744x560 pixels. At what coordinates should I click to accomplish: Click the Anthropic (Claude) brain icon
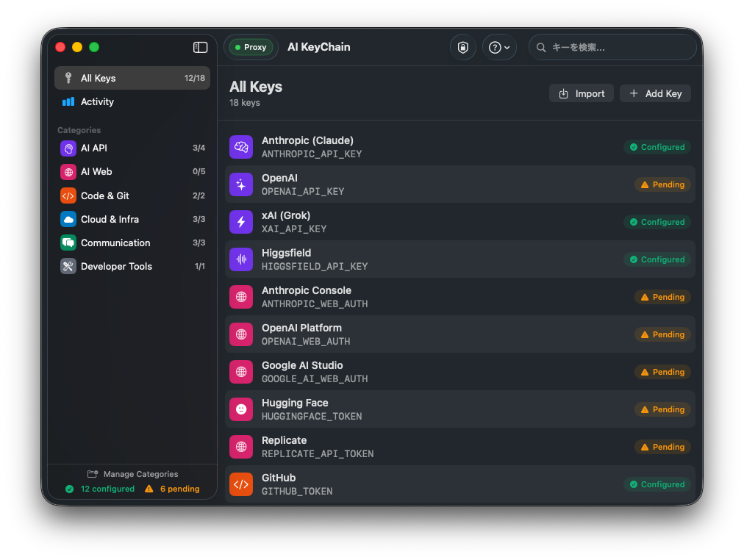point(241,147)
